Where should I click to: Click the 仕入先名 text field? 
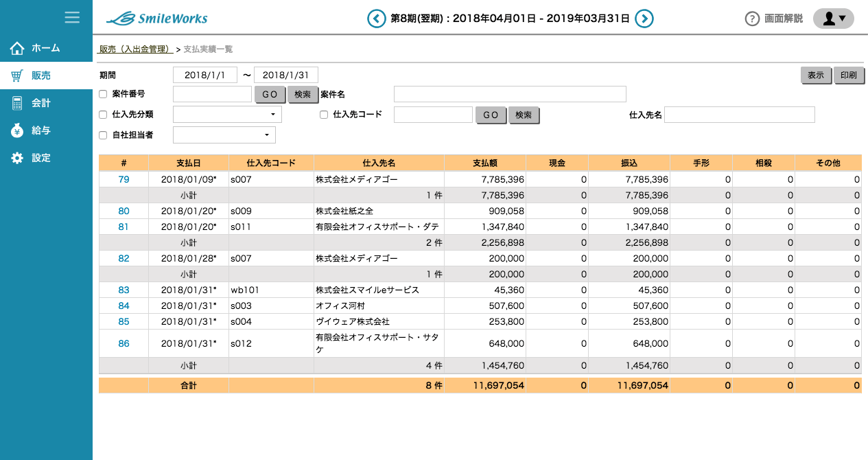740,115
